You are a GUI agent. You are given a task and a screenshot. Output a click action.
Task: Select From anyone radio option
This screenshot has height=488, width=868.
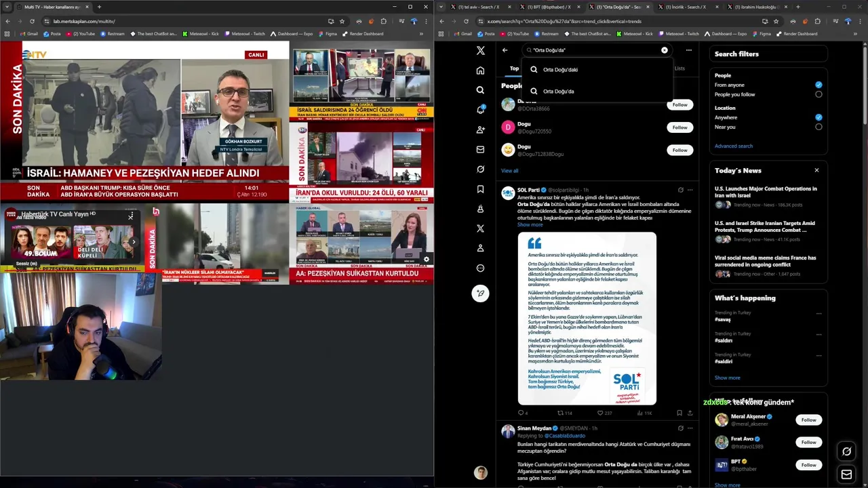(818, 85)
